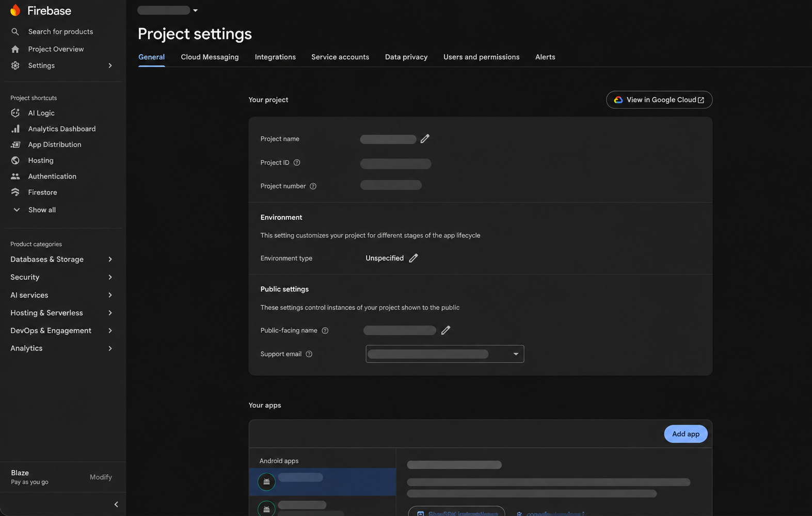Open the Alerts tab

pos(545,57)
